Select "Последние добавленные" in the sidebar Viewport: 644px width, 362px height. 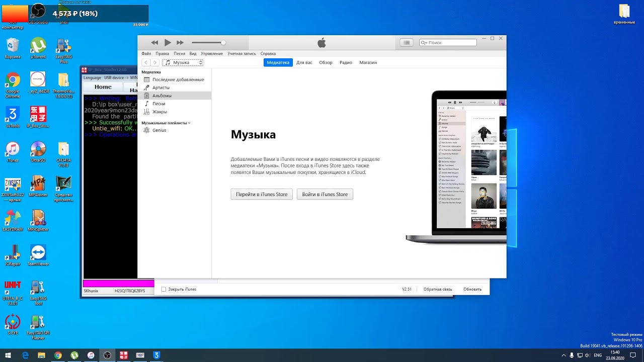(175, 79)
